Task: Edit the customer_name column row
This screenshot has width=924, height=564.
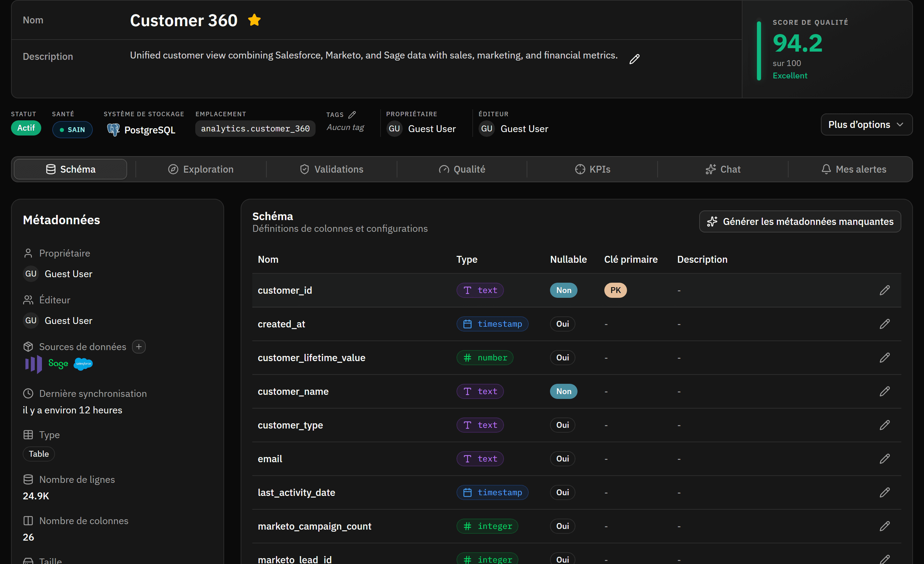Action: (884, 391)
